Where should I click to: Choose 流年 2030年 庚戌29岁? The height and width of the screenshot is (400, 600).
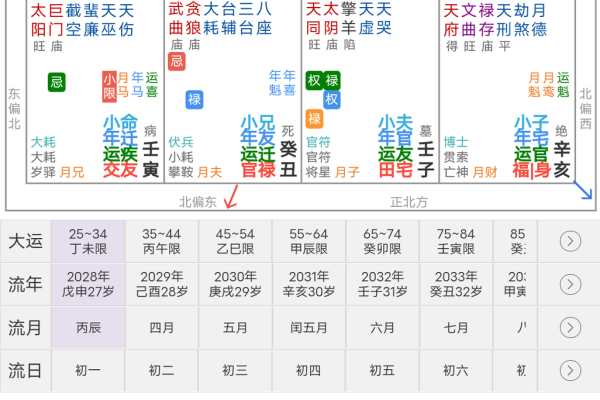tap(235, 284)
